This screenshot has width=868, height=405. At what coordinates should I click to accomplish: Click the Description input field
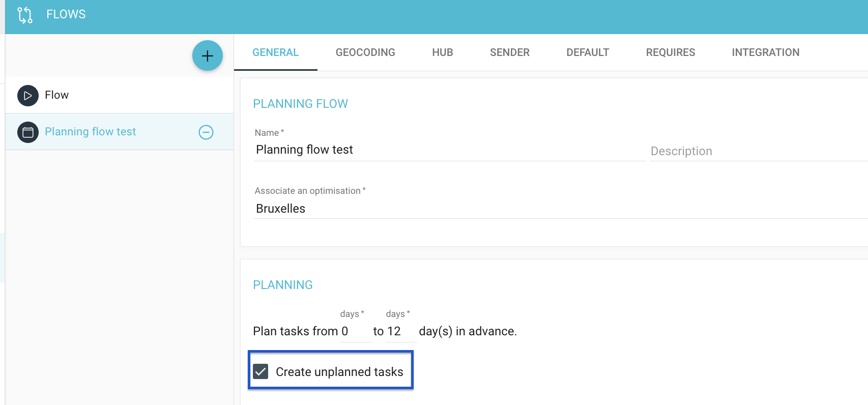pyautogui.click(x=759, y=151)
